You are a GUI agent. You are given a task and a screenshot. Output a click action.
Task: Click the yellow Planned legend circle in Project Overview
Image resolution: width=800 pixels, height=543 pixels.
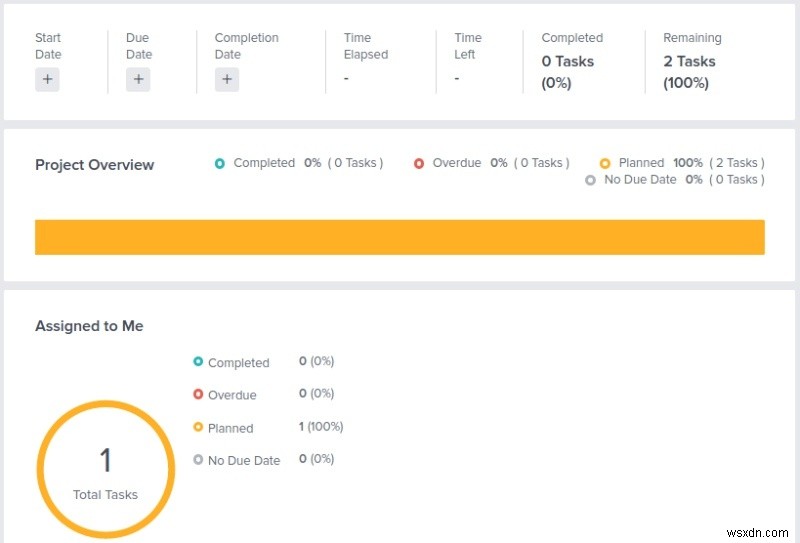coord(605,163)
